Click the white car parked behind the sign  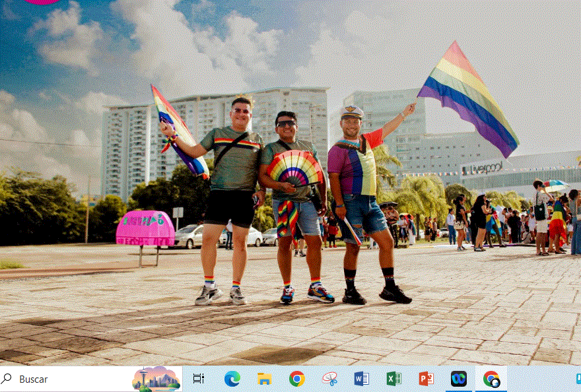(x=188, y=236)
